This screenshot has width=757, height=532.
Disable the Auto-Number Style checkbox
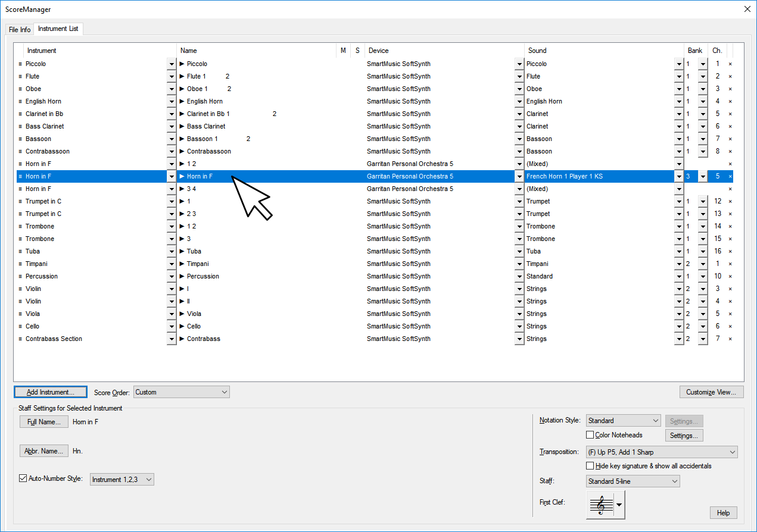[x=23, y=478]
